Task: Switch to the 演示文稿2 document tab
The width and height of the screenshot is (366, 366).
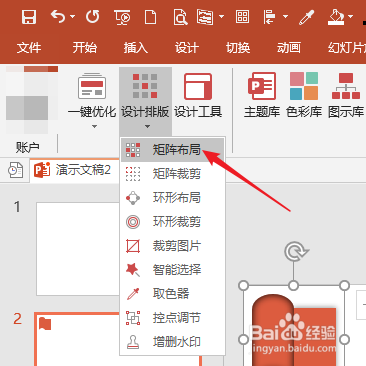Action: [x=74, y=170]
